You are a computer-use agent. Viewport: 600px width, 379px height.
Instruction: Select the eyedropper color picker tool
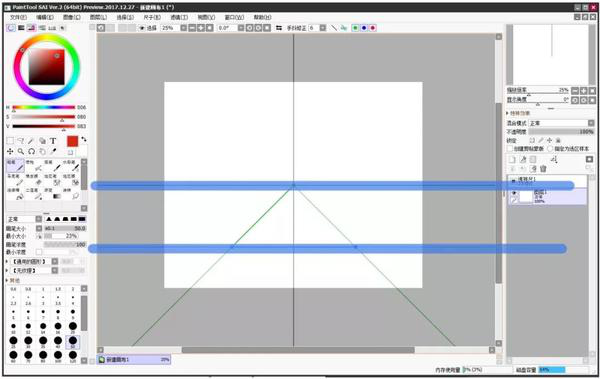coord(53,152)
